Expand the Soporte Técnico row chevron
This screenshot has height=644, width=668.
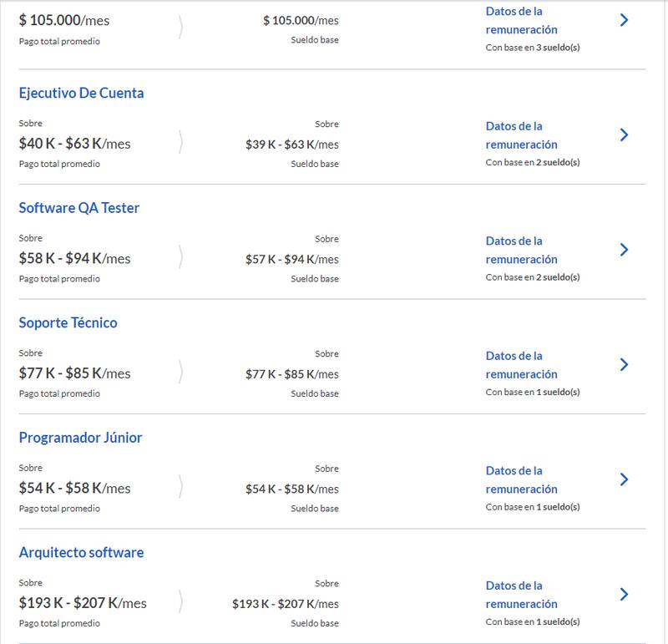(x=624, y=364)
